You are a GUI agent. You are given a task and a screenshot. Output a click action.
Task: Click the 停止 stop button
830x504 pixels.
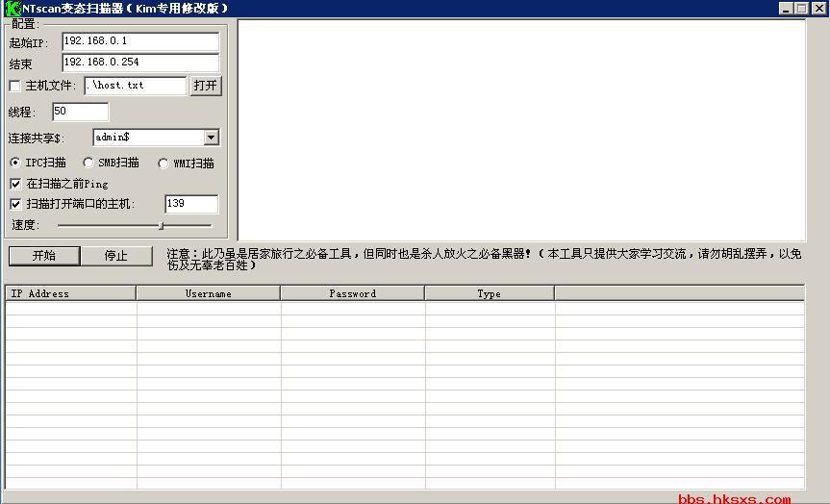pos(116,256)
